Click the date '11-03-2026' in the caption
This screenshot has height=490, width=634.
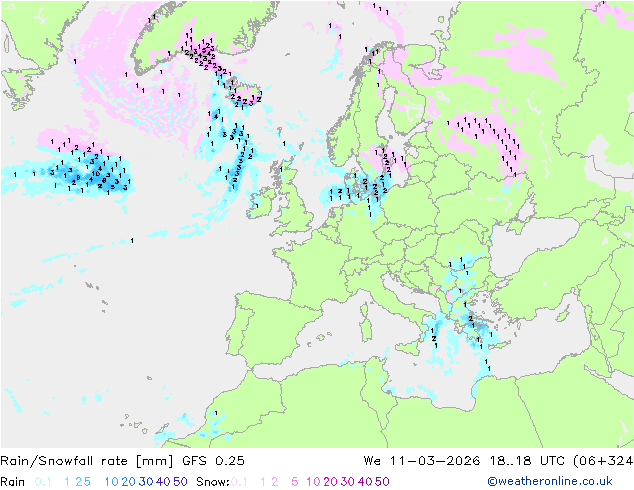click(x=435, y=461)
